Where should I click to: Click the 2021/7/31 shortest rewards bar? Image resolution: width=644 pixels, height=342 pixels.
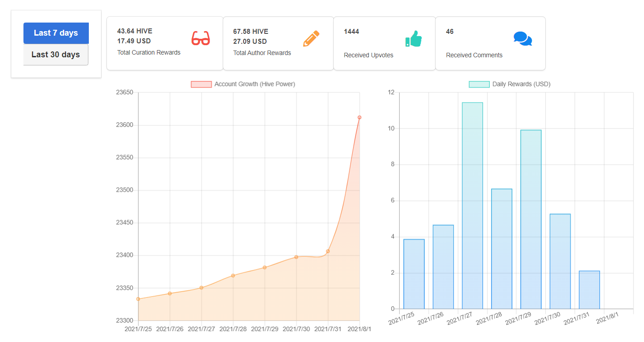(x=589, y=290)
